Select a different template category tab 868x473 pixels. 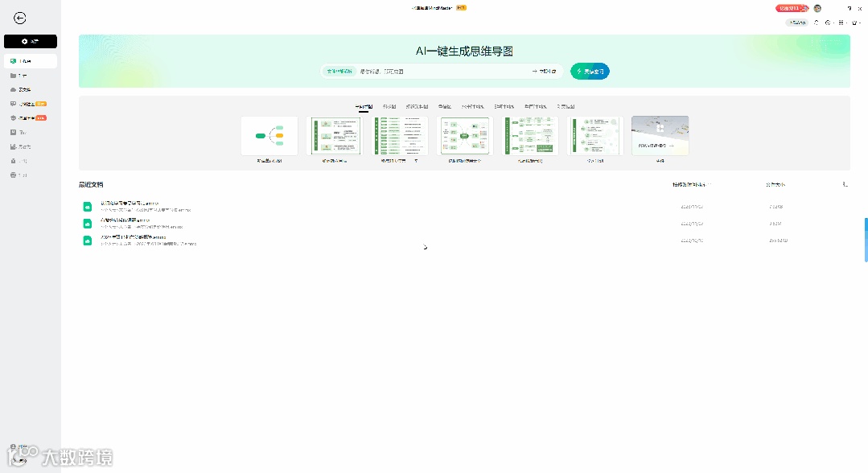(389, 105)
